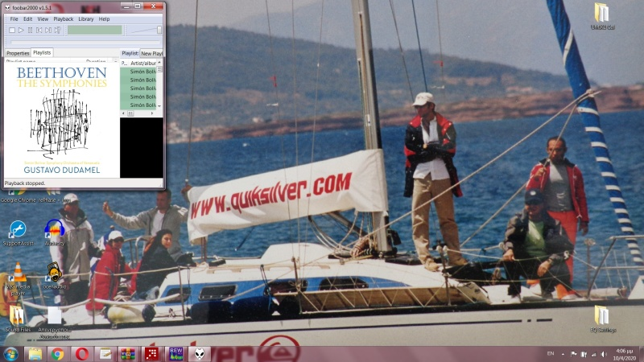Select the EQ Settings folder icon

pyautogui.click(x=602, y=319)
